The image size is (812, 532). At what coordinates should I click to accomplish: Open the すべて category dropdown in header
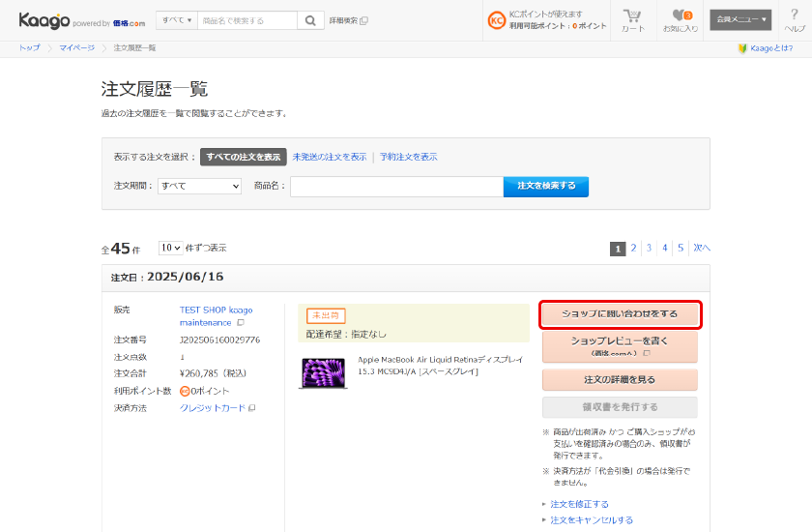point(177,20)
